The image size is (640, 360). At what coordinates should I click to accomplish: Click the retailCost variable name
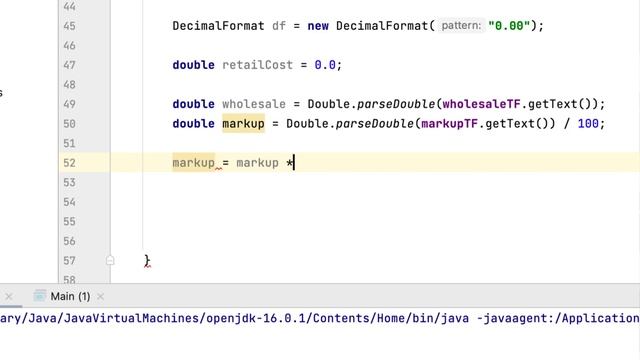[258, 65]
